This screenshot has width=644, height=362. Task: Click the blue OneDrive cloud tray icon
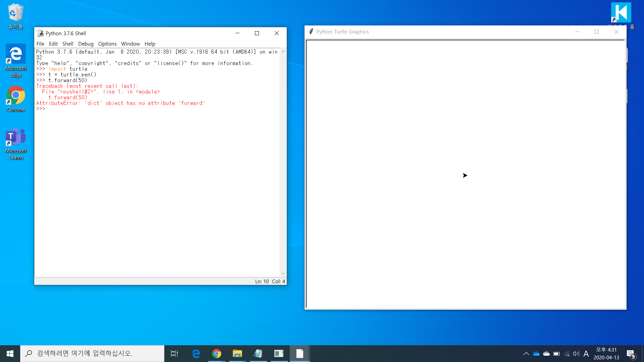click(x=536, y=353)
